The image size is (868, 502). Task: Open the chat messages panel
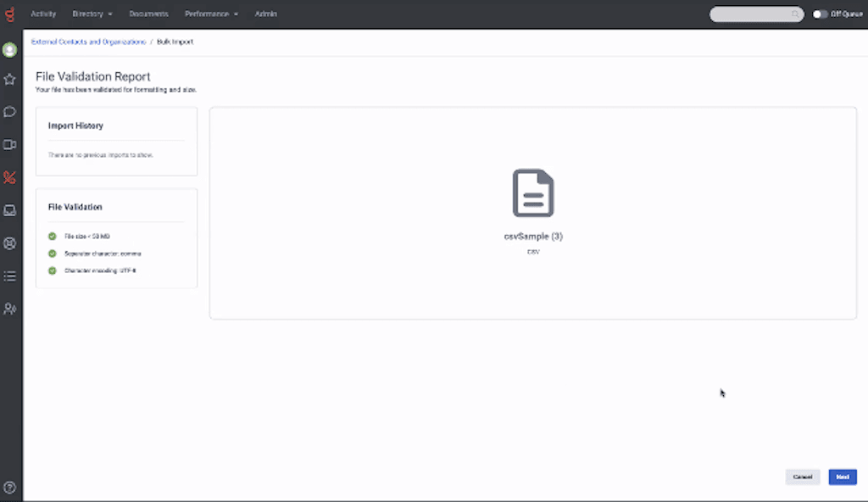tap(9, 111)
